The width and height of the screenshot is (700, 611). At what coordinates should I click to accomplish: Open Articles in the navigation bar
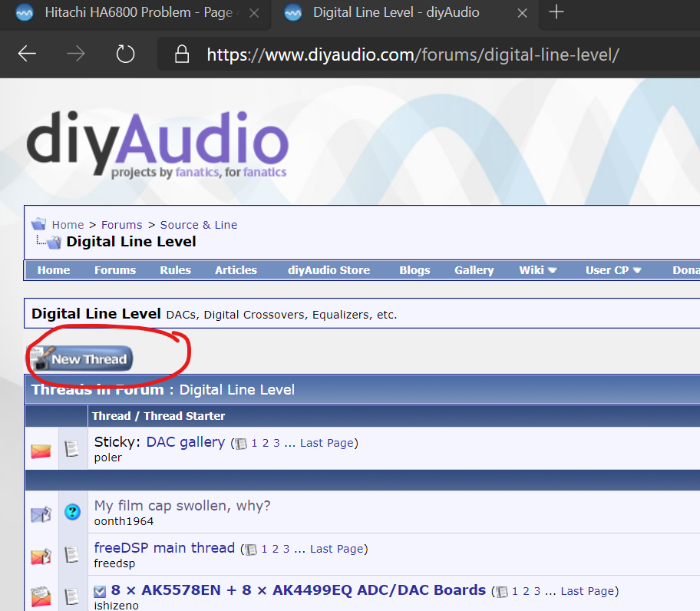coord(236,270)
